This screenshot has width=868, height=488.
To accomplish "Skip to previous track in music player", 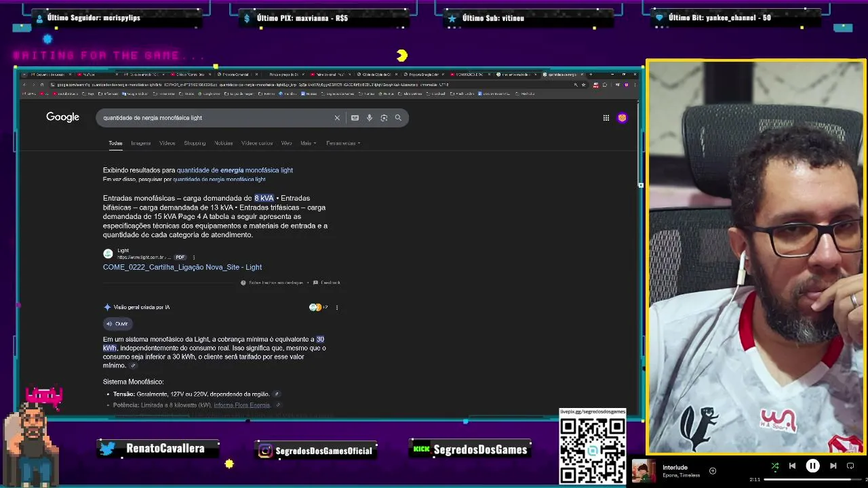I will point(792,466).
